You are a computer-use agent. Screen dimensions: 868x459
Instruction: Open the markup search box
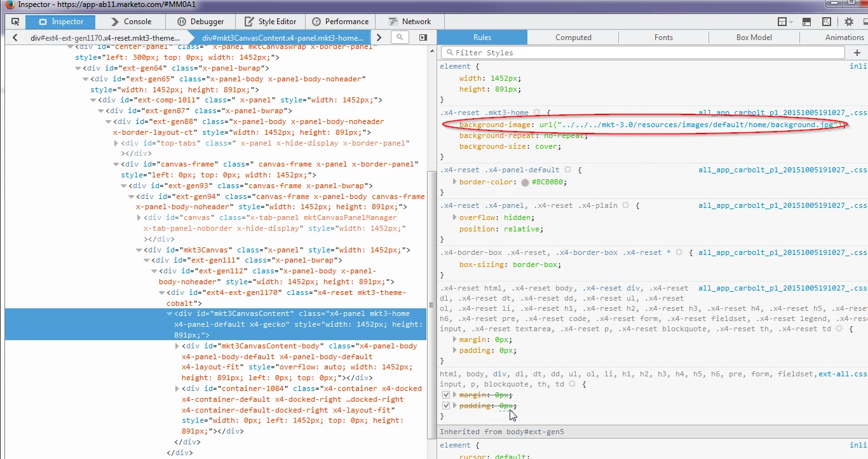click(400, 38)
